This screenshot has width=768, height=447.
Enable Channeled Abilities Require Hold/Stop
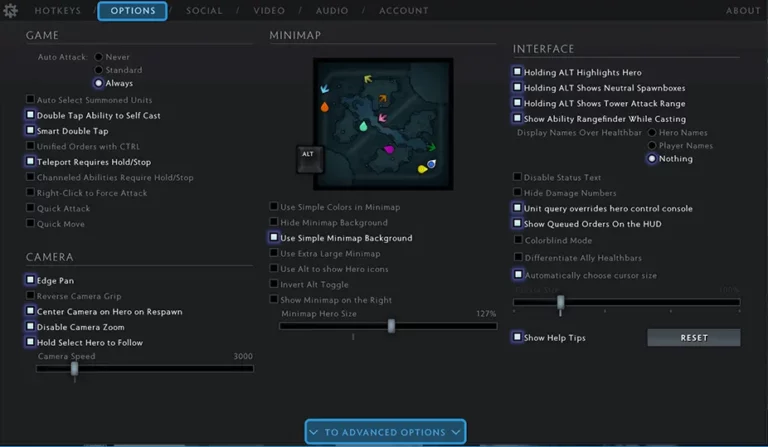[30, 177]
